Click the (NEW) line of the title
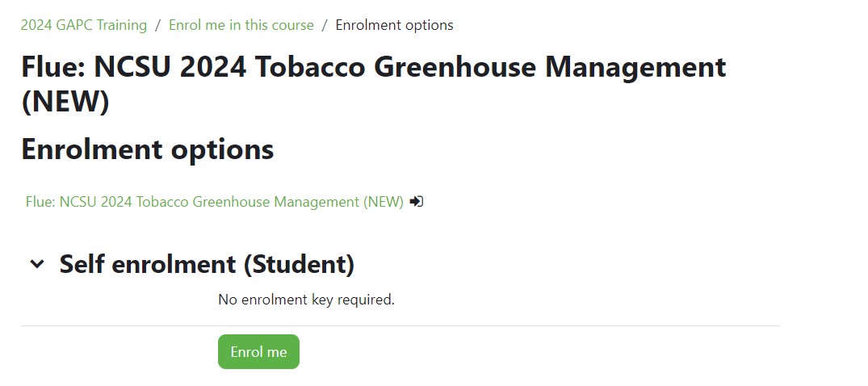The height and width of the screenshot is (386, 868). [x=65, y=102]
